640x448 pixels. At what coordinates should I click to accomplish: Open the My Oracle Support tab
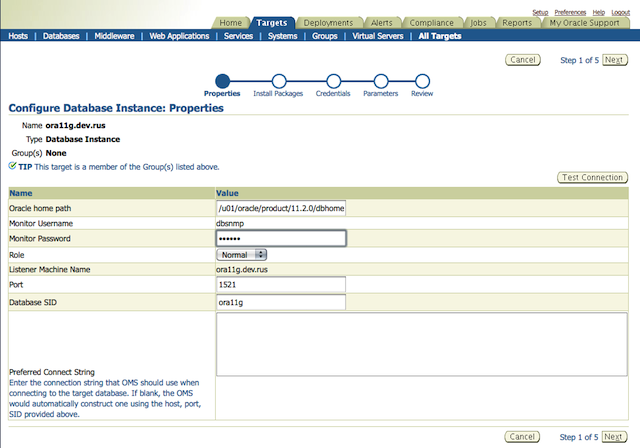click(584, 23)
